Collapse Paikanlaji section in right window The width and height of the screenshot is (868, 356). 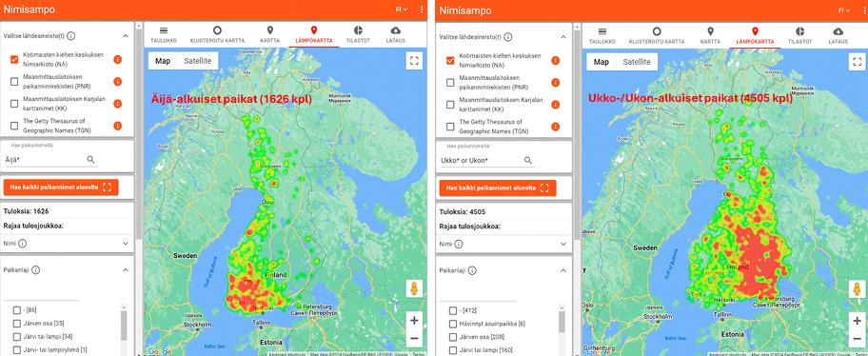click(563, 270)
